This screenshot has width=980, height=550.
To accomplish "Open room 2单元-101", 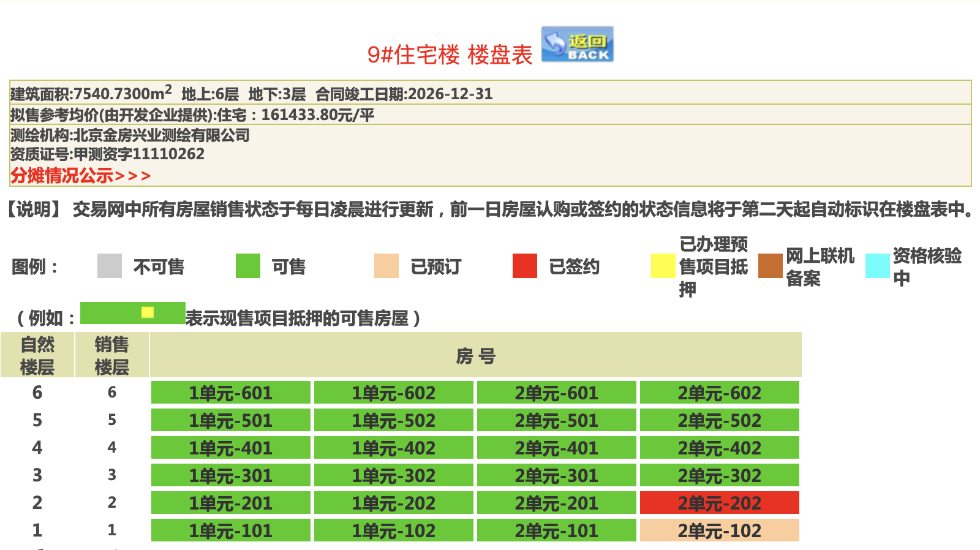I will pos(557,530).
